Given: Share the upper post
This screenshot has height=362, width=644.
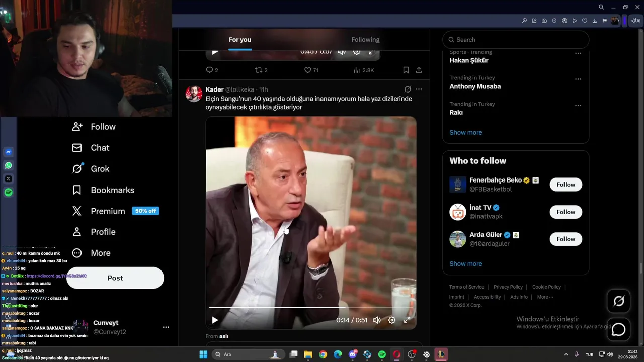Looking at the screenshot, I should (419, 70).
